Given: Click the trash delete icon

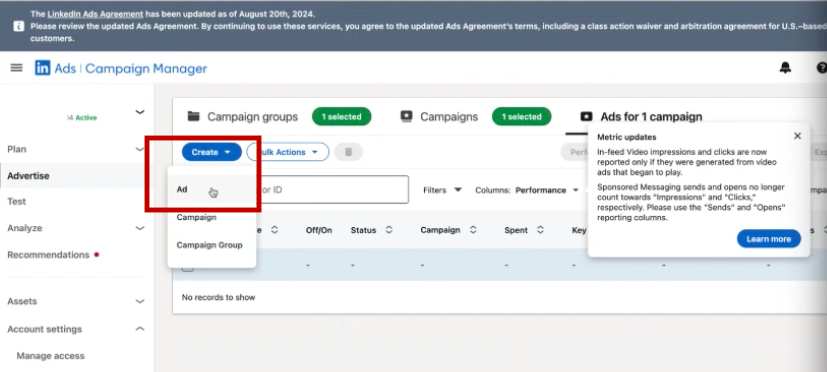Looking at the screenshot, I should pos(348,152).
